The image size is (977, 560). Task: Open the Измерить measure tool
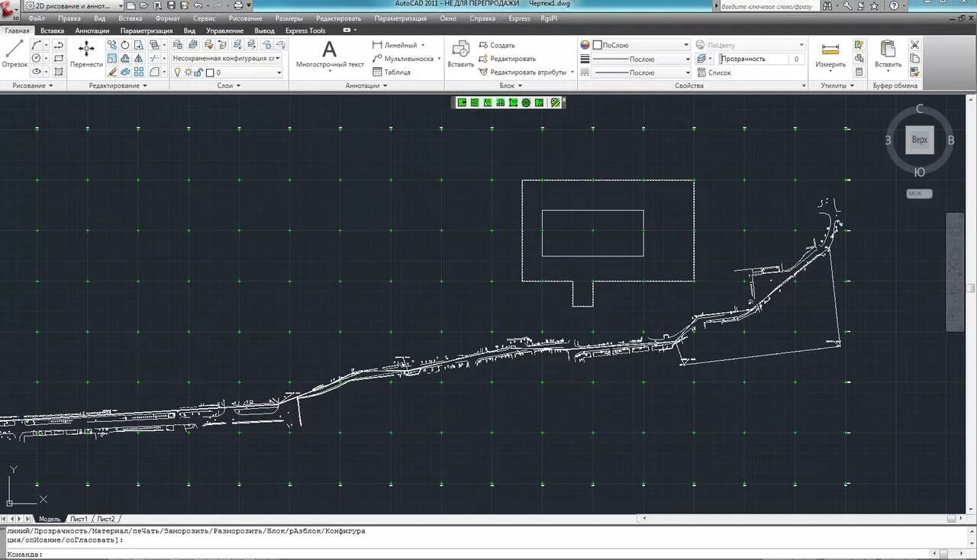click(830, 54)
